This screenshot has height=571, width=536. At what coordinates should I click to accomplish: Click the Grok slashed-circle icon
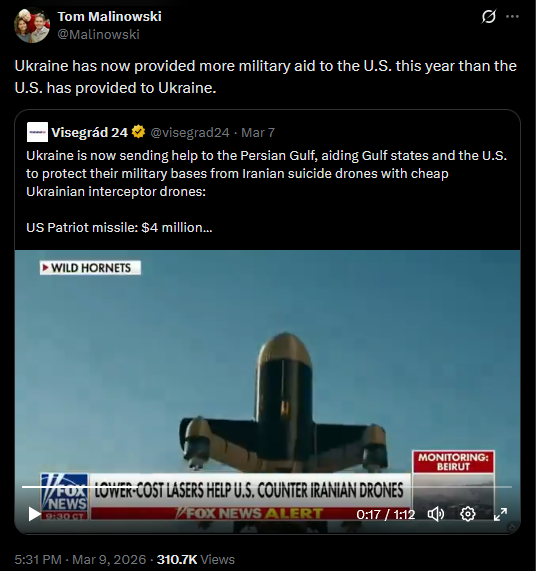488,16
